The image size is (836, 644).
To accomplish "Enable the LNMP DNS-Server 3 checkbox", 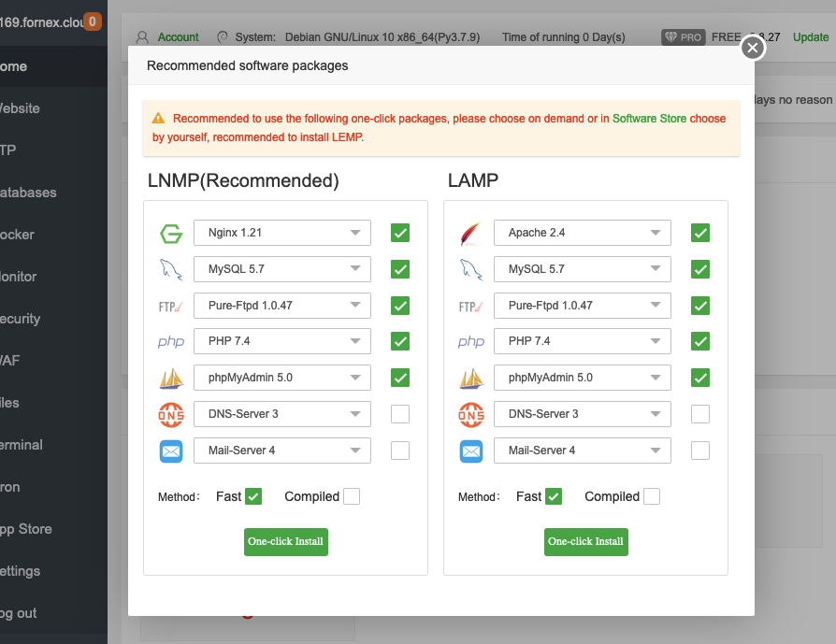I will 400,414.
